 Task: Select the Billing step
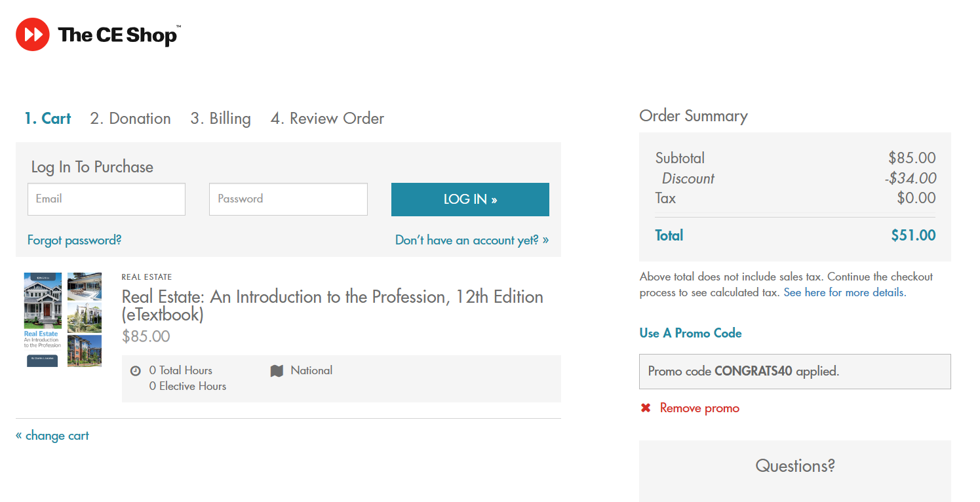pyautogui.click(x=220, y=119)
